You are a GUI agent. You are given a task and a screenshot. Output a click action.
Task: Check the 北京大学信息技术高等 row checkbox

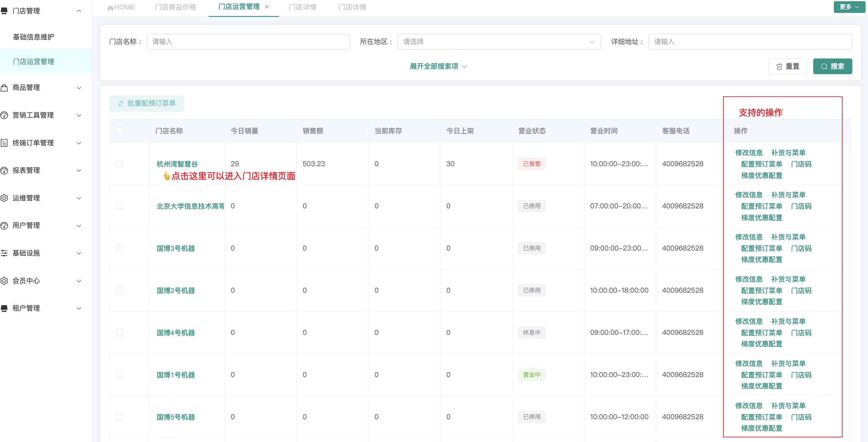click(x=119, y=206)
